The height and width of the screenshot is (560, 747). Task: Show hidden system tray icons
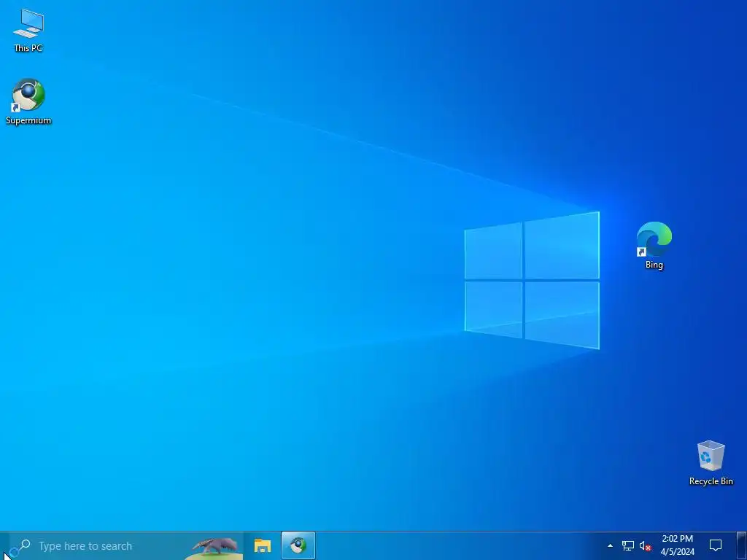(610, 545)
